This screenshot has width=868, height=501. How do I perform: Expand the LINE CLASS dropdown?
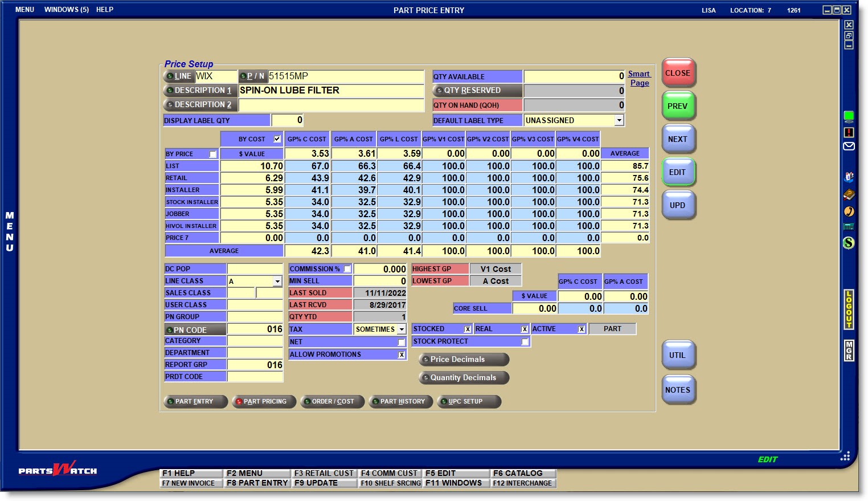277,282
